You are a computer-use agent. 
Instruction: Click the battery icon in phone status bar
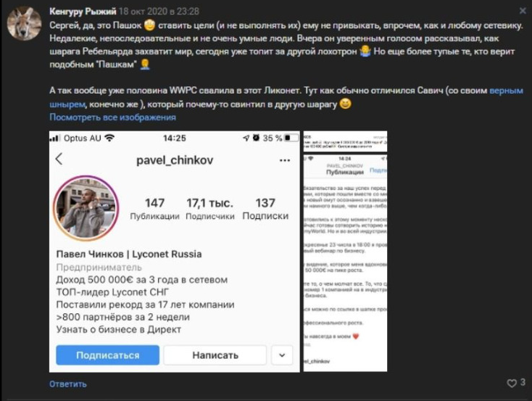click(x=292, y=138)
